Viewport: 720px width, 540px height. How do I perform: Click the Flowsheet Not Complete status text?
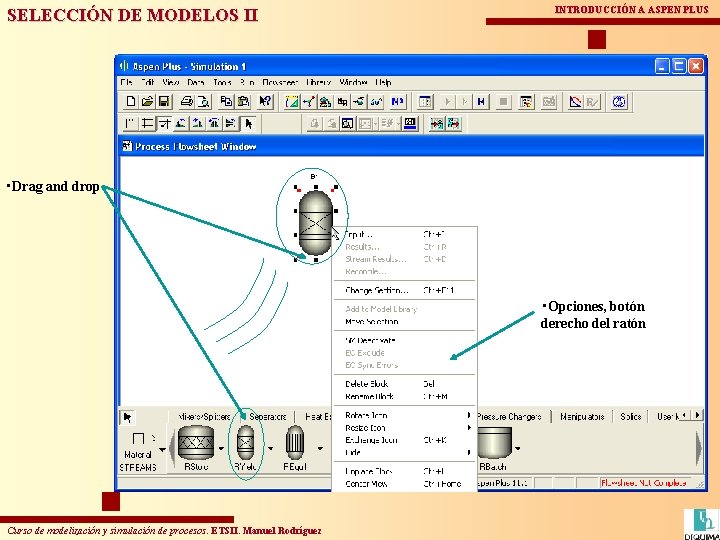coord(643,483)
